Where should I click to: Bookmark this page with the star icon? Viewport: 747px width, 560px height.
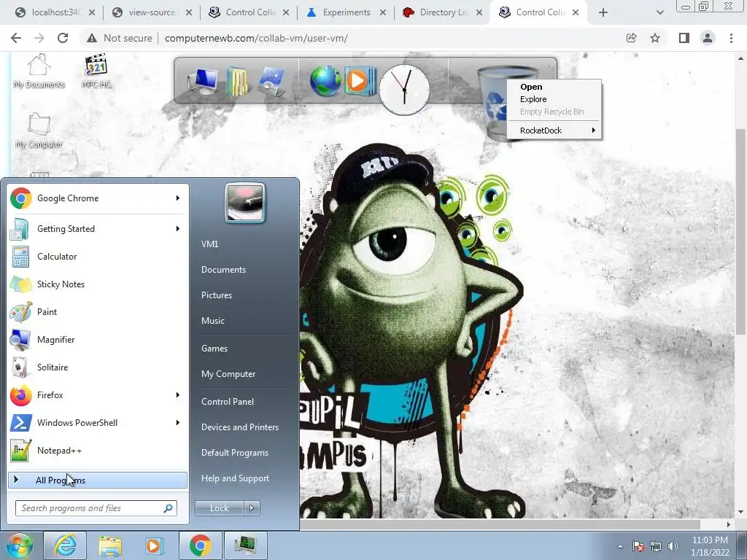tap(655, 38)
